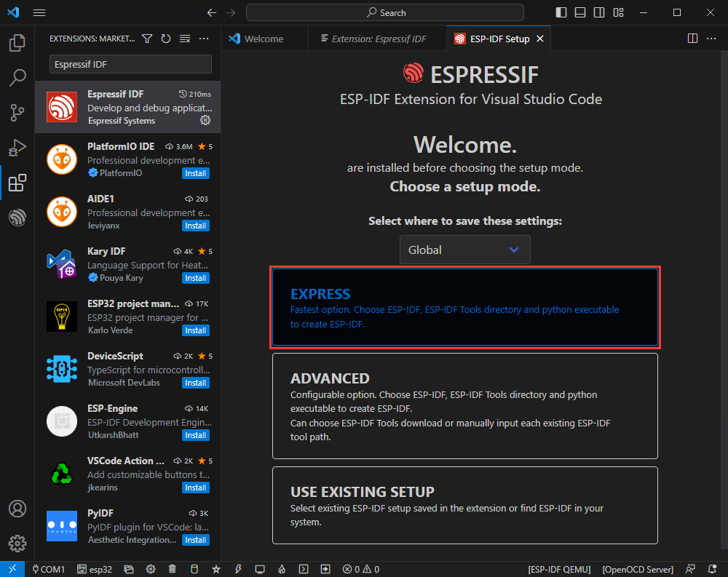
Task: Open the feedback icon in status bar
Action: [690, 569]
